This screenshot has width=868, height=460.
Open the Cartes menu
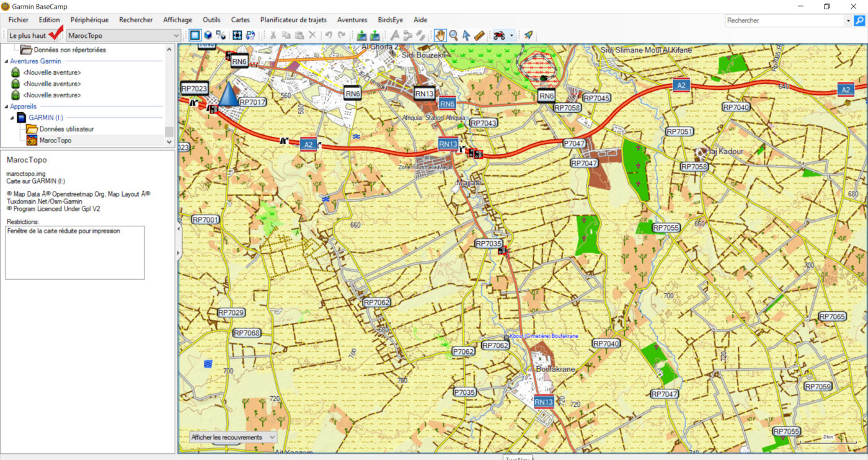point(241,20)
